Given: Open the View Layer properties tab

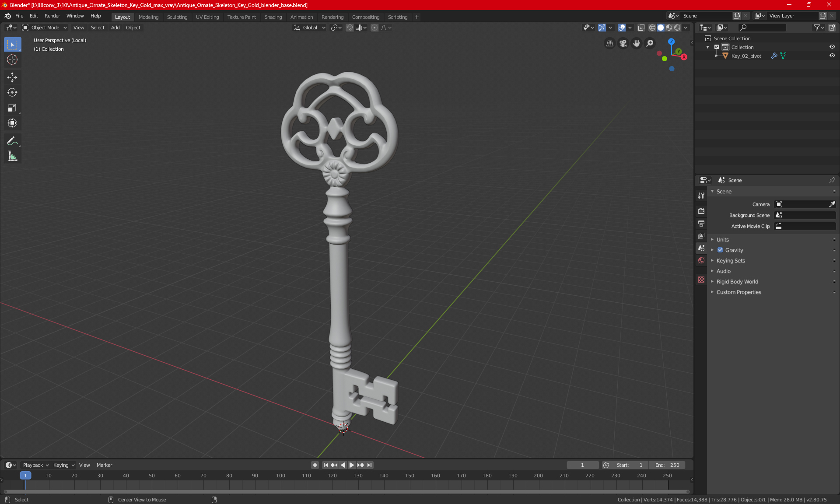Looking at the screenshot, I should click(x=701, y=235).
